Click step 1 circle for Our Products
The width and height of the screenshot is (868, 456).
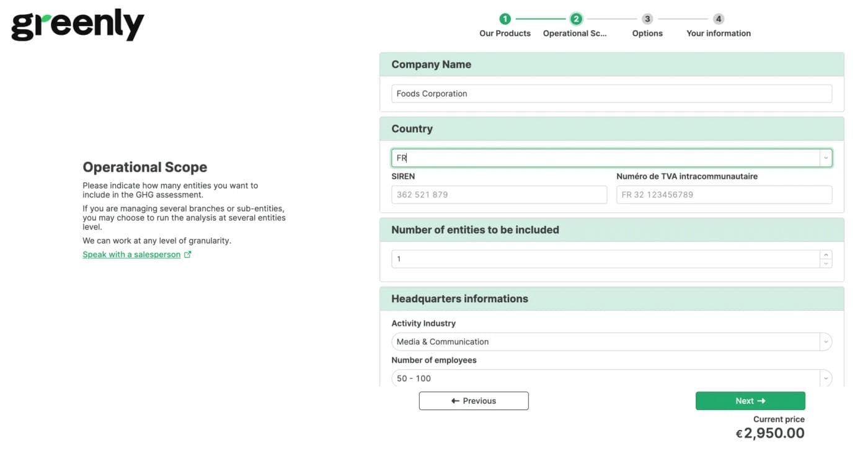(x=505, y=19)
